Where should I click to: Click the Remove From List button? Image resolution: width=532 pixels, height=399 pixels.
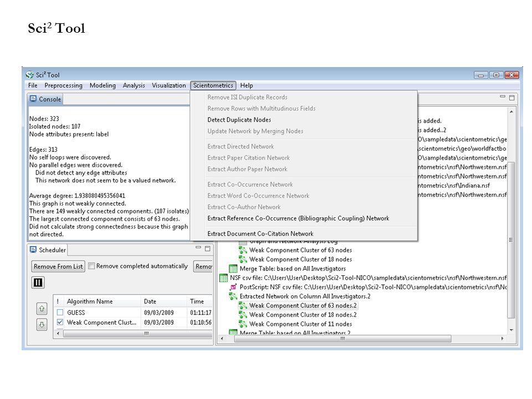58,267
